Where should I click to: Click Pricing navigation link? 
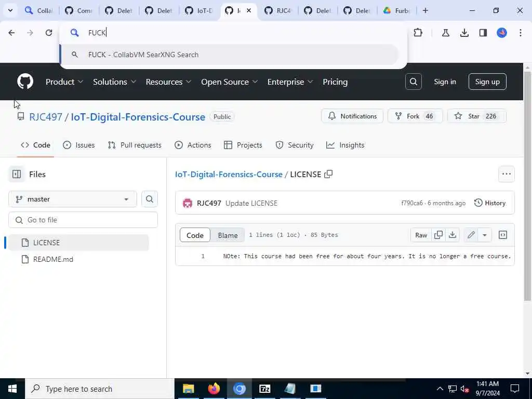[335, 82]
